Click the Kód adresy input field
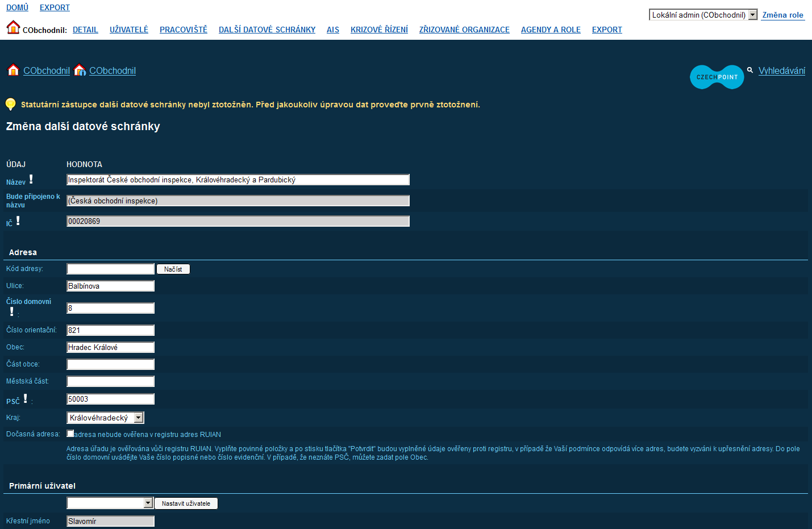This screenshot has width=812, height=529. [x=111, y=269]
